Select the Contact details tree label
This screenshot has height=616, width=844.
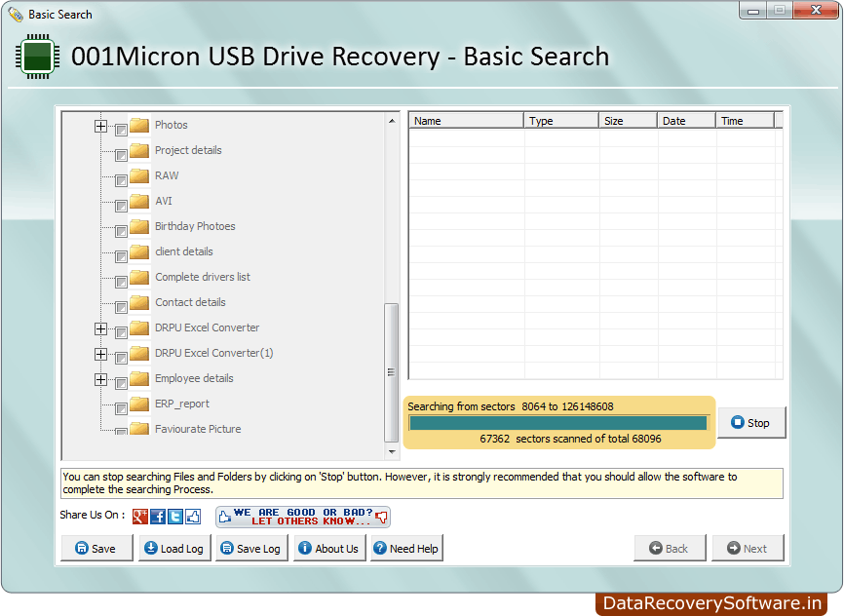pyautogui.click(x=191, y=302)
